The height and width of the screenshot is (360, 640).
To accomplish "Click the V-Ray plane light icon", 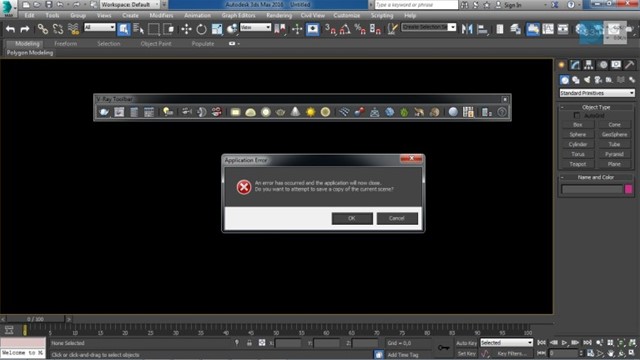I will (x=236, y=112).
